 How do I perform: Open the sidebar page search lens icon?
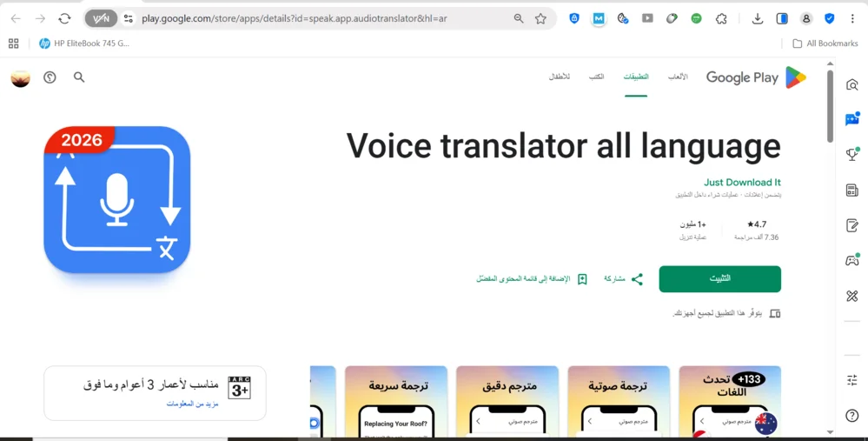[x=852, y=84]
